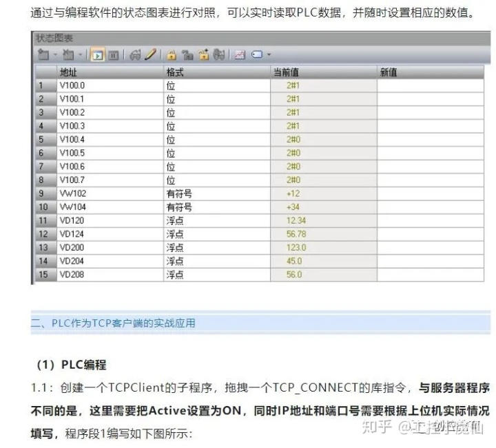Click the Delete chart toolbar icon
Screen dimensions: 496x448
click(x=68, y=54)
